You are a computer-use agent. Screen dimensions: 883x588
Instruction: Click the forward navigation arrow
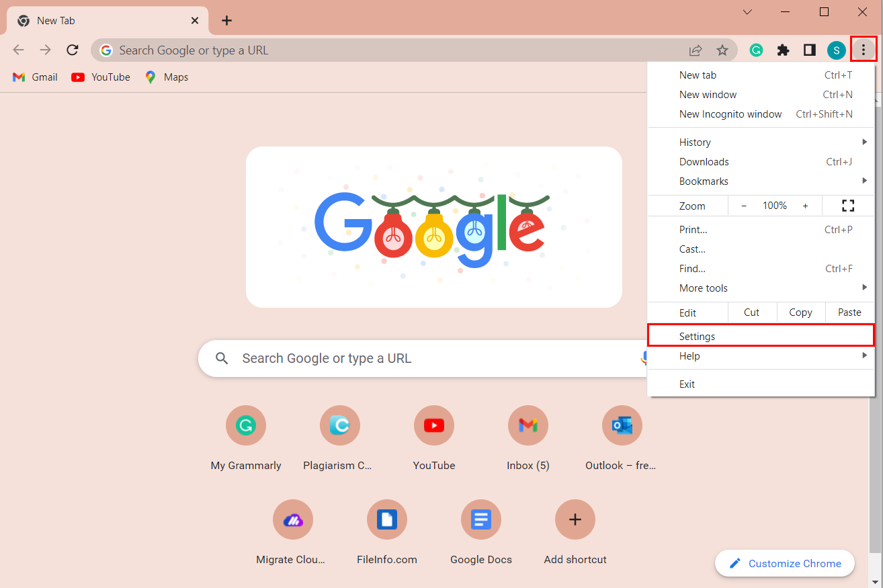pyautogui.click(x=46, y=50)
